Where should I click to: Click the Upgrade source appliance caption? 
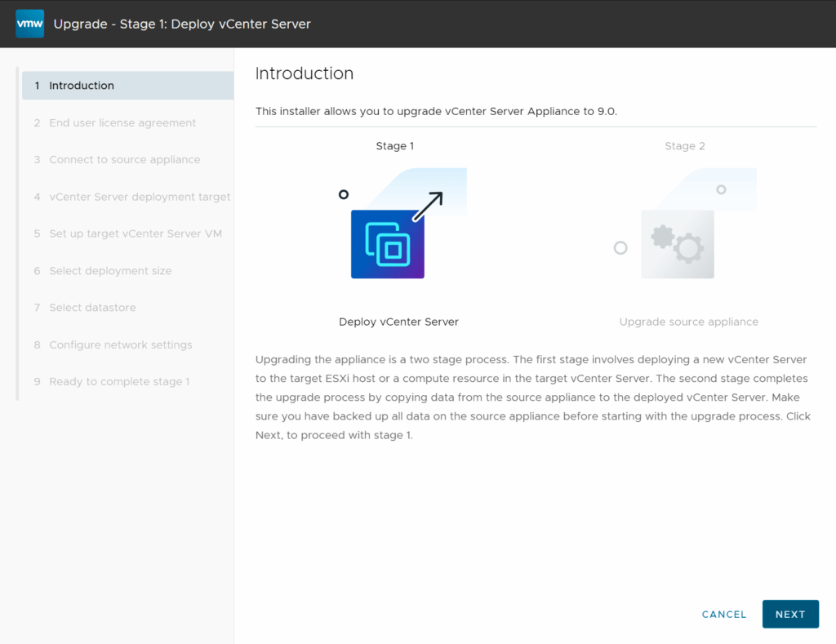coord(689,322)
